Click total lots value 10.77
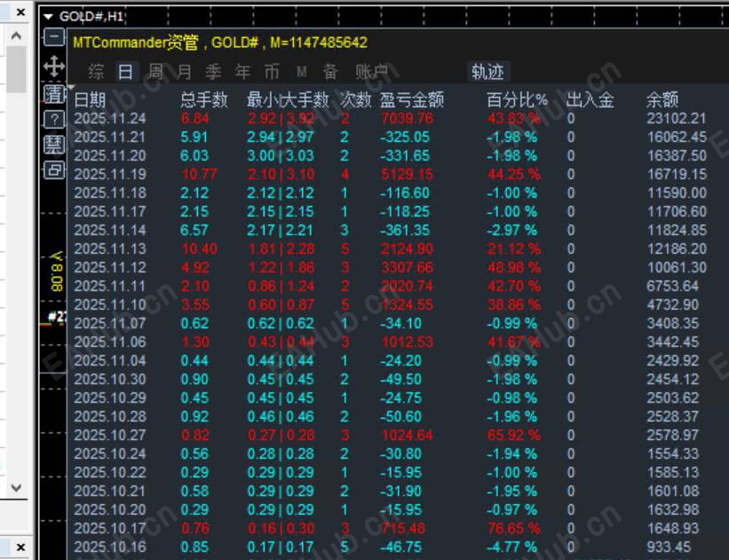This screenshot has height=560, width=729. [x=199, y=174]
